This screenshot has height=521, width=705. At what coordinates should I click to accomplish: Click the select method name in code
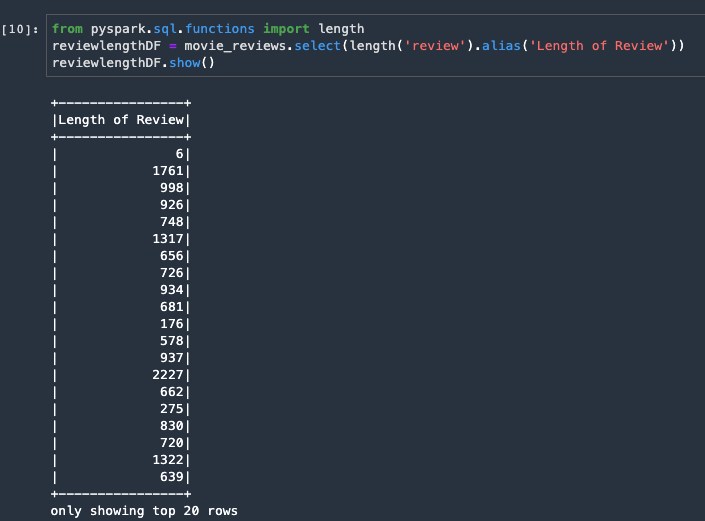317,46
